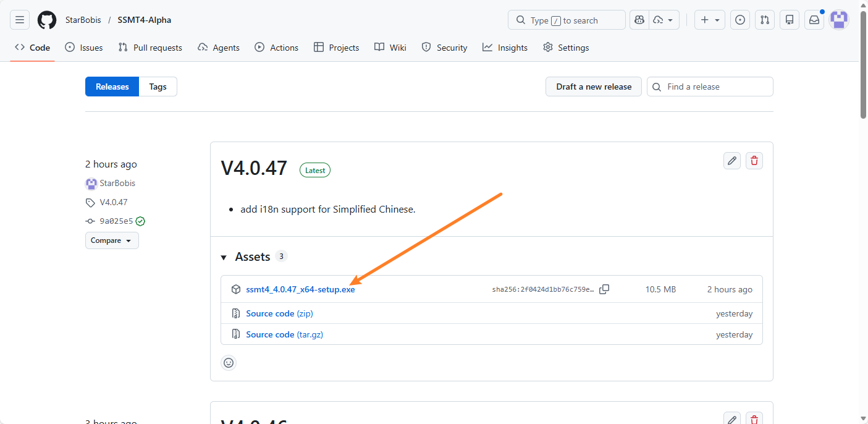Open the create new plus dropdown
The image size is (868, 424).
710,20
